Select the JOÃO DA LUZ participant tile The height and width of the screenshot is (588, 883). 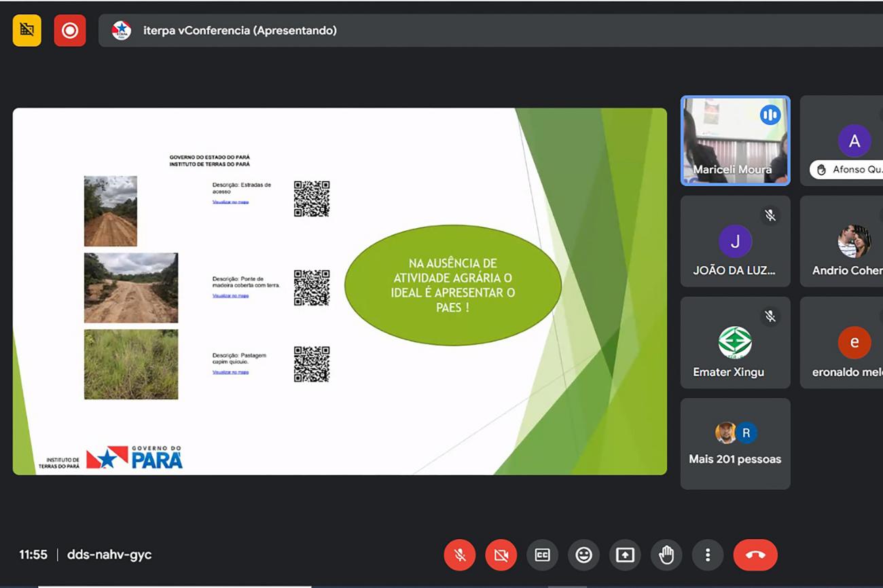pos(735,242)
